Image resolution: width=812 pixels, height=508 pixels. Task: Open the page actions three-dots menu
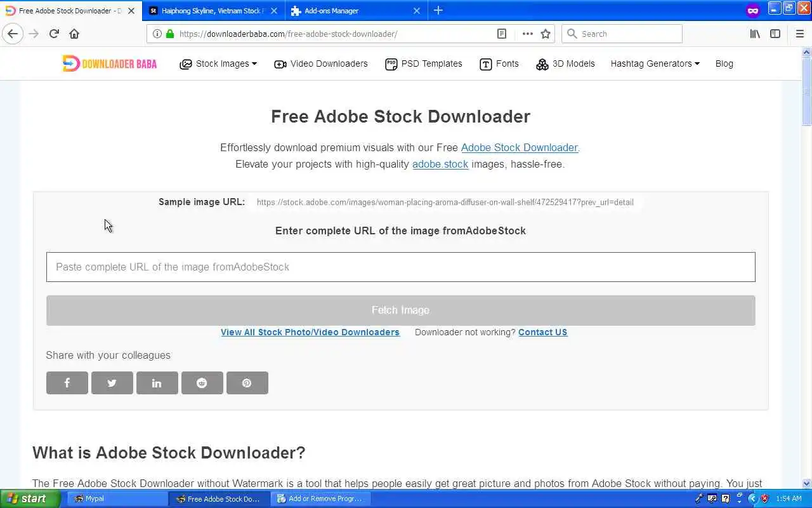coord(527,34)
